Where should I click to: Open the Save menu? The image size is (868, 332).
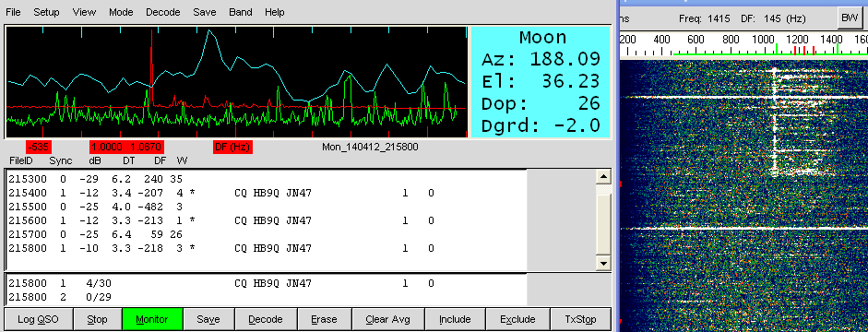pyautogui.click(x=204, y=12)
